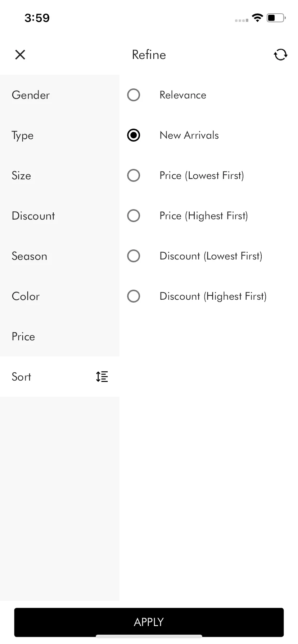Open the Season filter category

(x=60, y=256)
